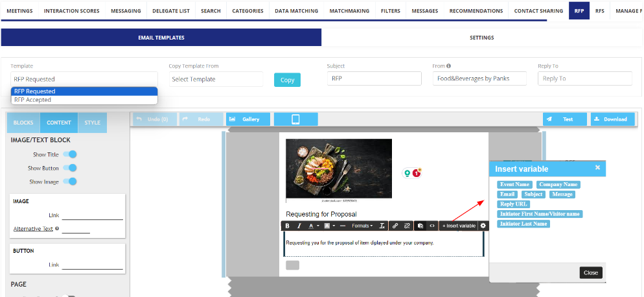Open the CONTACT SHARING tab
Image resolution: width=644 pixels, height=297 pixels.
[538, 11]
